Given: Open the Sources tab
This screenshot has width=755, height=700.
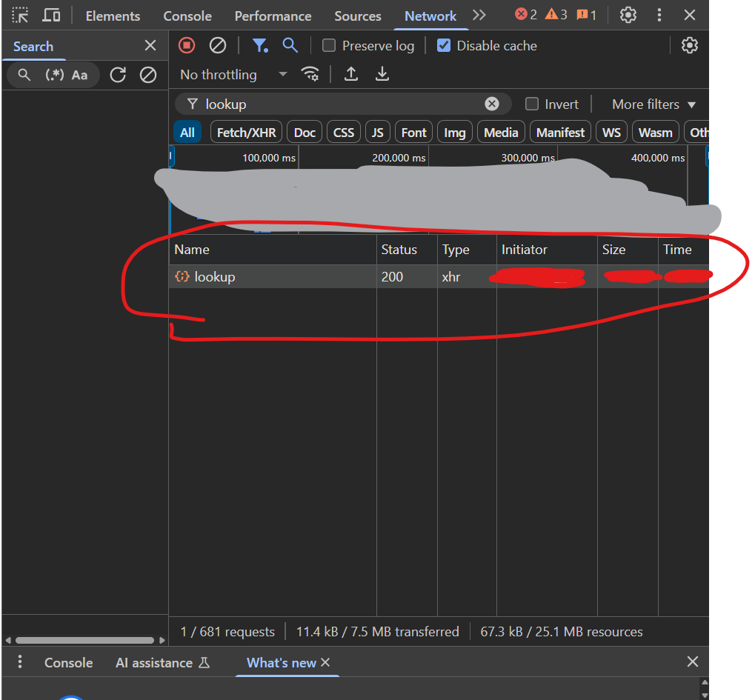Looking at the screenshot, I should coord(357,16).
